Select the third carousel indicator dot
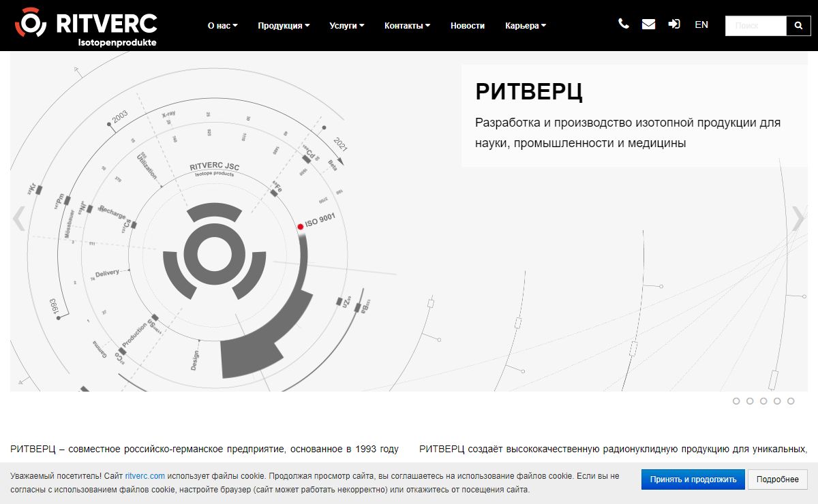 763,401
